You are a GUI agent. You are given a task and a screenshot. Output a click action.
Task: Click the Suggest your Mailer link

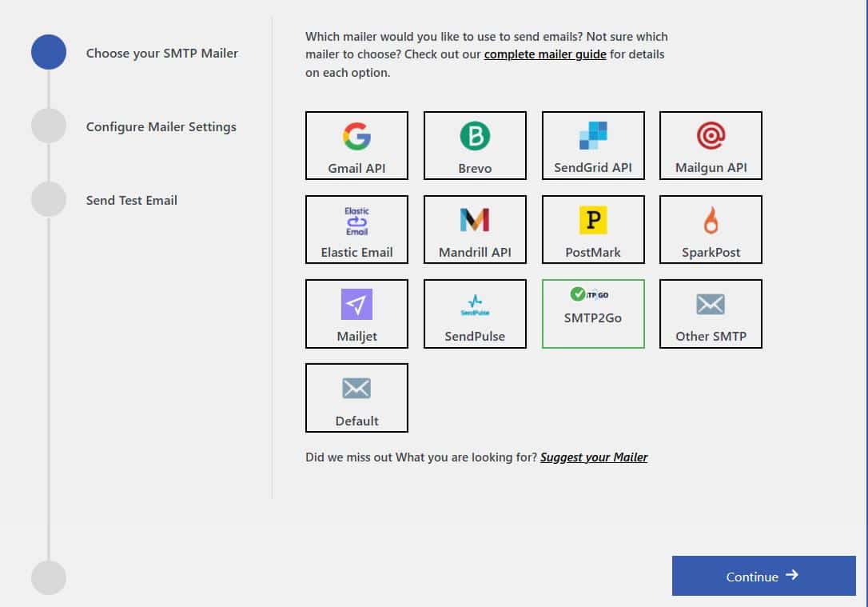pyautogui.click(x=594, y=457)
